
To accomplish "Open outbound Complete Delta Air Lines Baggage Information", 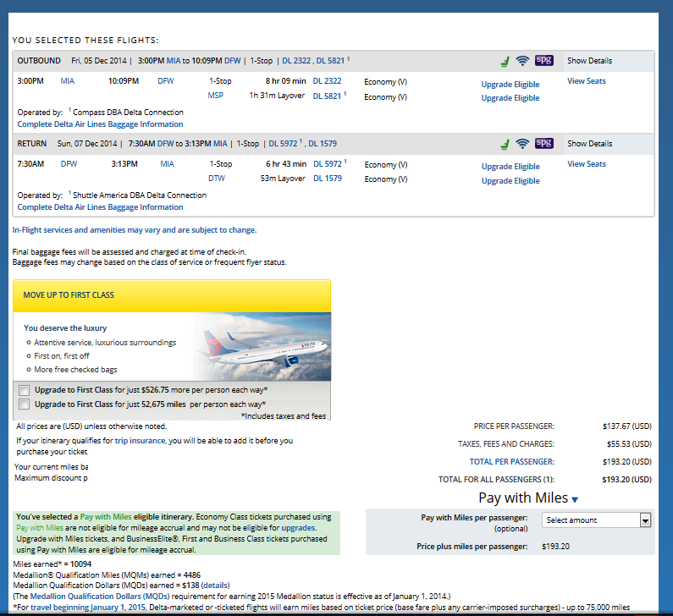I will pyautogui.click(x=100, y=124).
